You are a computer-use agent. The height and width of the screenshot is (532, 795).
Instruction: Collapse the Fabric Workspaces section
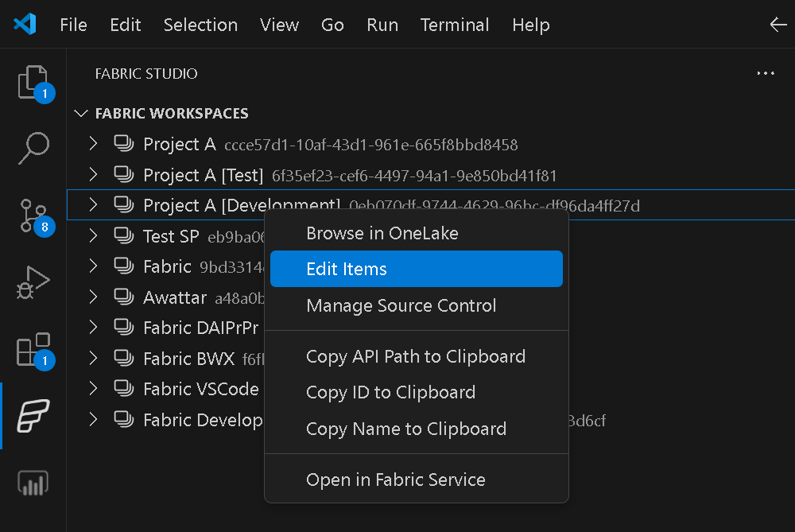(80, 114)
